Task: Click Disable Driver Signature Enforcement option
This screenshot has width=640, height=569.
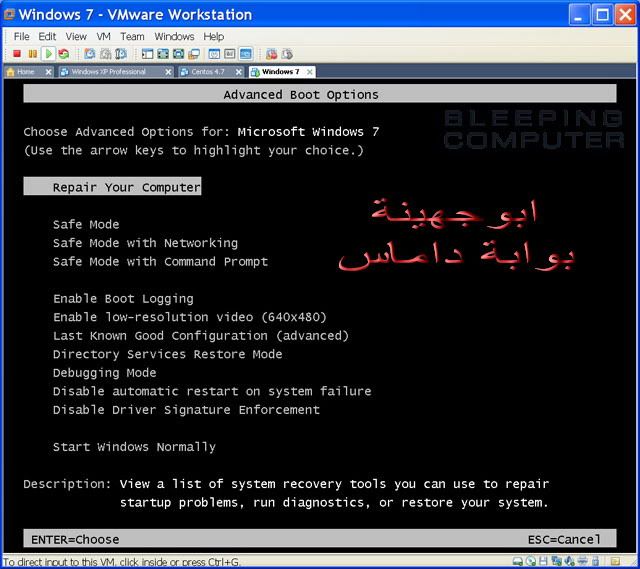Action: (x=187, y=410)
